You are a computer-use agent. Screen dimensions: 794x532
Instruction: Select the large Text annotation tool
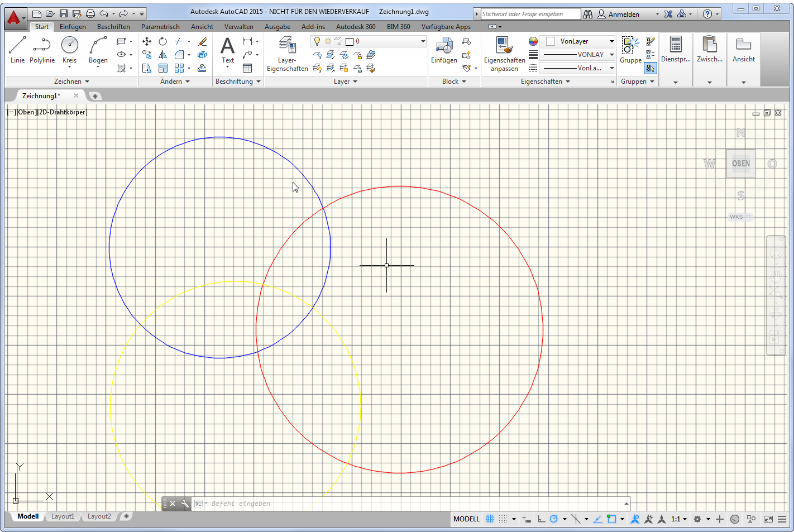click(x=228, y=49)
